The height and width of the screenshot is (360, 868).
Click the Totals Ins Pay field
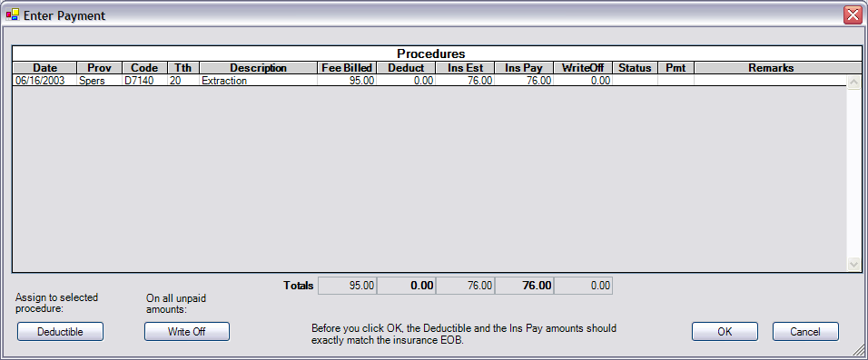tap(524, 286)
